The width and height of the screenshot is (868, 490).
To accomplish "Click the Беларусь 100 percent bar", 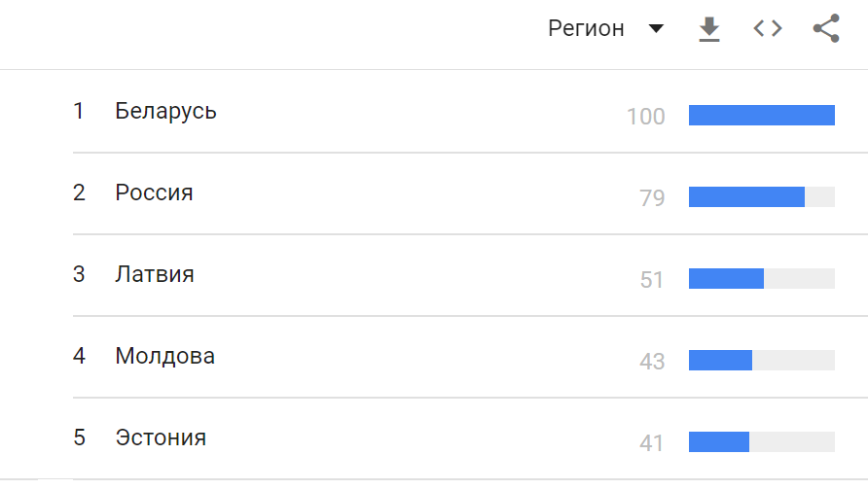I will coord(762,115).
